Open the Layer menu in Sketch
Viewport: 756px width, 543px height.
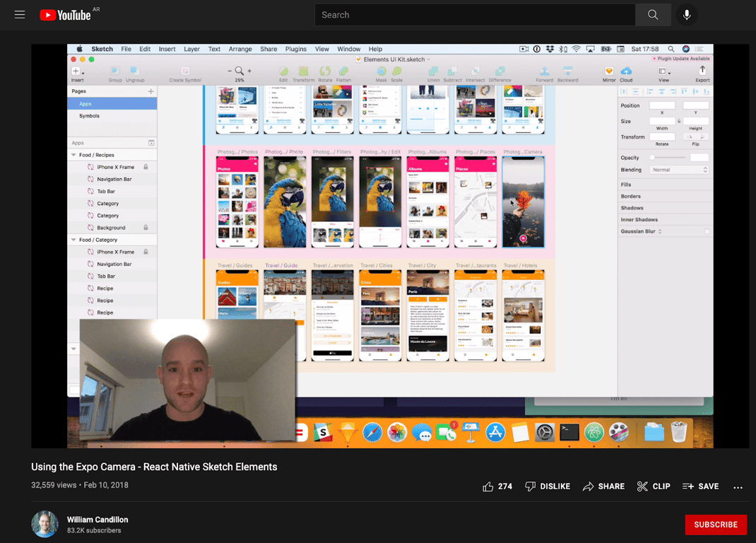tap(191, 49)
